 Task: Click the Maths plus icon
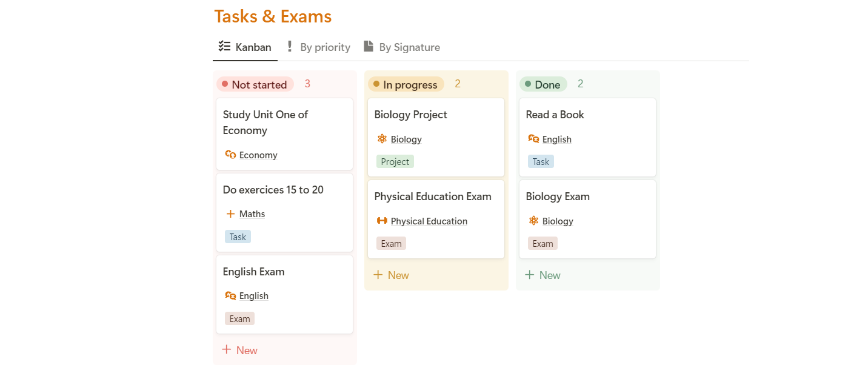pyautogui.click(x=230, y=213)
